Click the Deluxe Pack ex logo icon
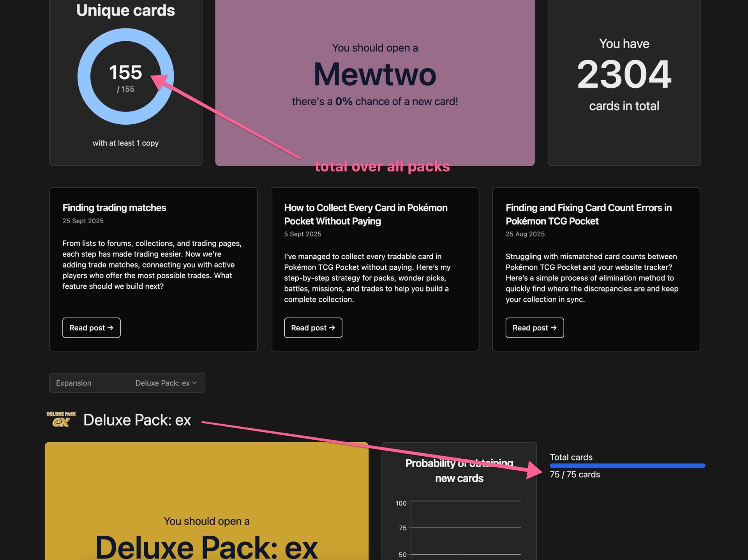Image resolution: width=748 pixels, height=560 pixels. (61, 419)
